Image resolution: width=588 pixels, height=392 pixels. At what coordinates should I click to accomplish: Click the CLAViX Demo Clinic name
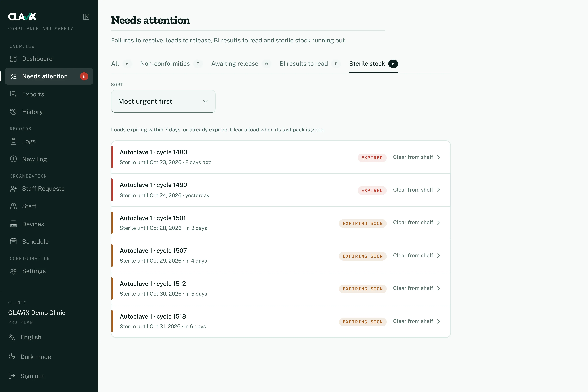coord(37,313)
